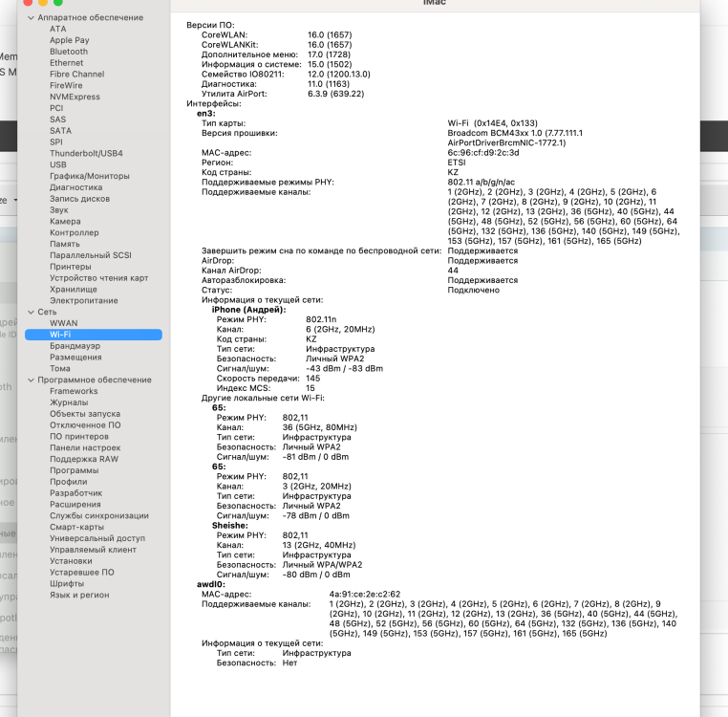
Task: Open WWAN network entry
Action: 64,323
